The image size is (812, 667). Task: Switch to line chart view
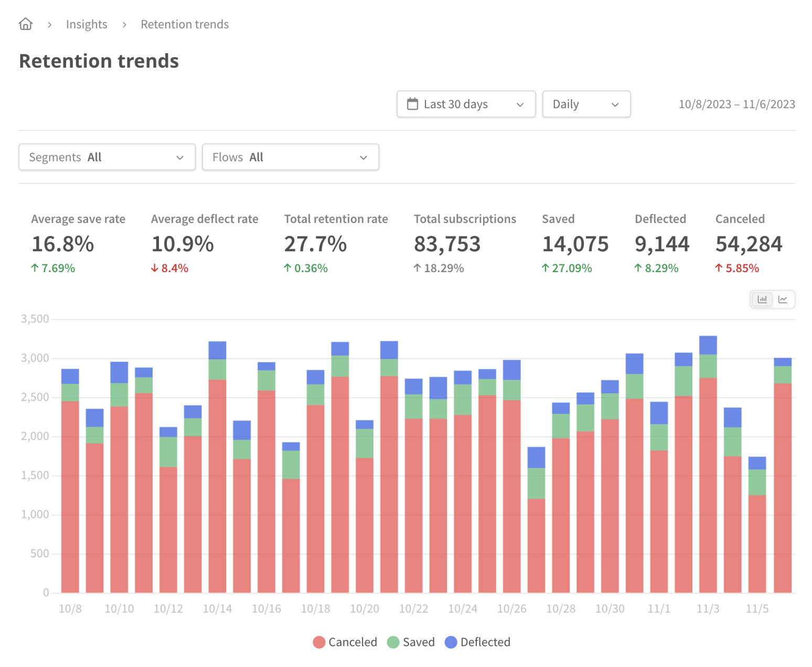[x=784, y=299]
